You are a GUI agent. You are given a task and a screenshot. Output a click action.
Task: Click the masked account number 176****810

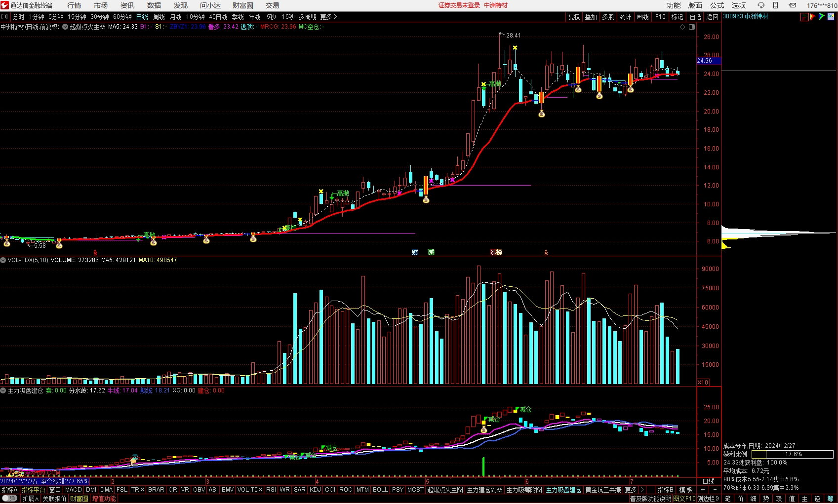point(822,5)
